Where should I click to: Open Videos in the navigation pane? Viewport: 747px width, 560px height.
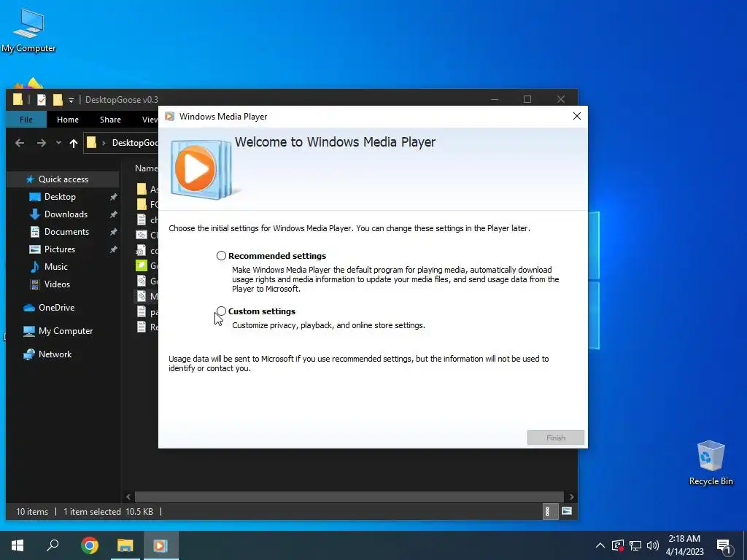coord(57,284)
